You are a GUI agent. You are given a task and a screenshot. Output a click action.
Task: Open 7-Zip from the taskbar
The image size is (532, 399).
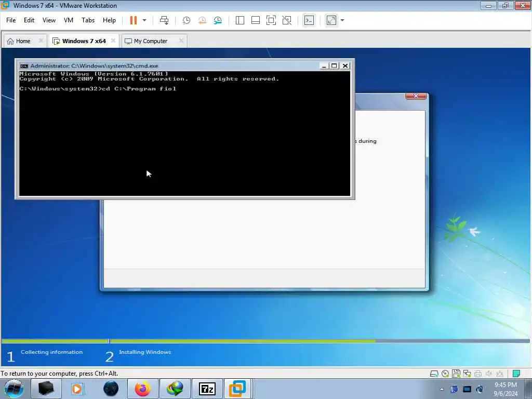(x=207, y=389)
